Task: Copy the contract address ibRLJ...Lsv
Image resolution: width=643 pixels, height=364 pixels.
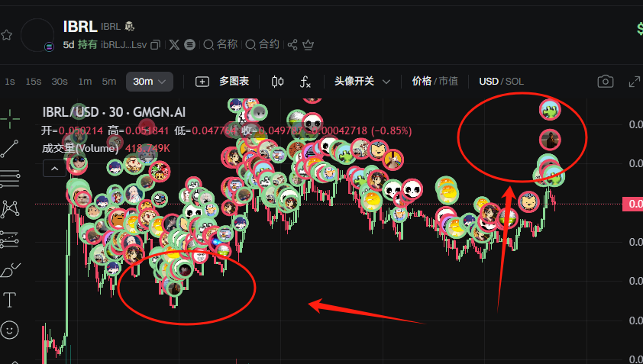Action: click(x=156, y=45)
